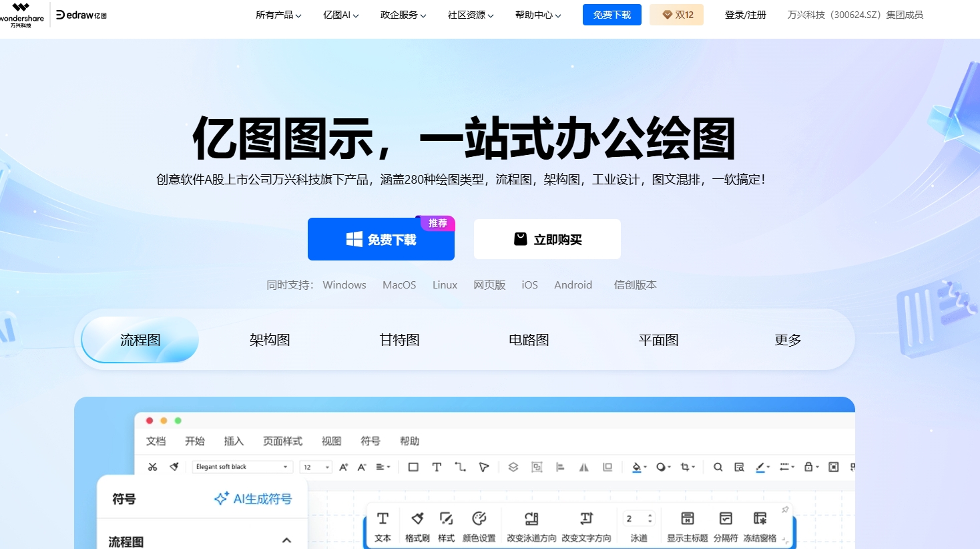The image size is (980, 549).
Task: Select the text T tool in top toolbar
Action: 437,467
